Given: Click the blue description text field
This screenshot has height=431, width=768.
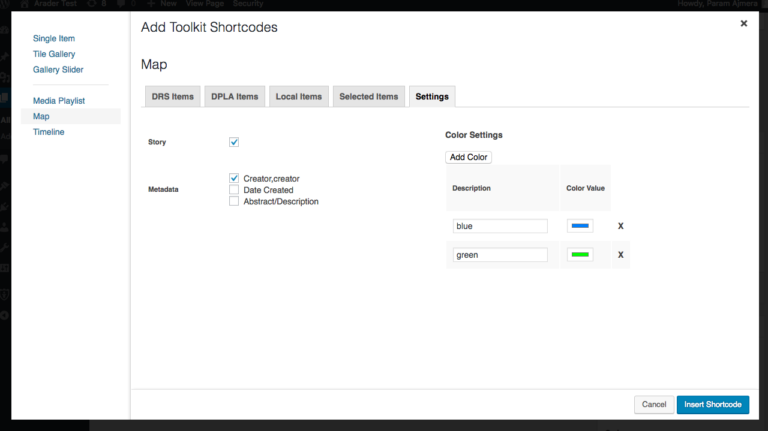Looking at the screenshot, I should tap(499, 226).
